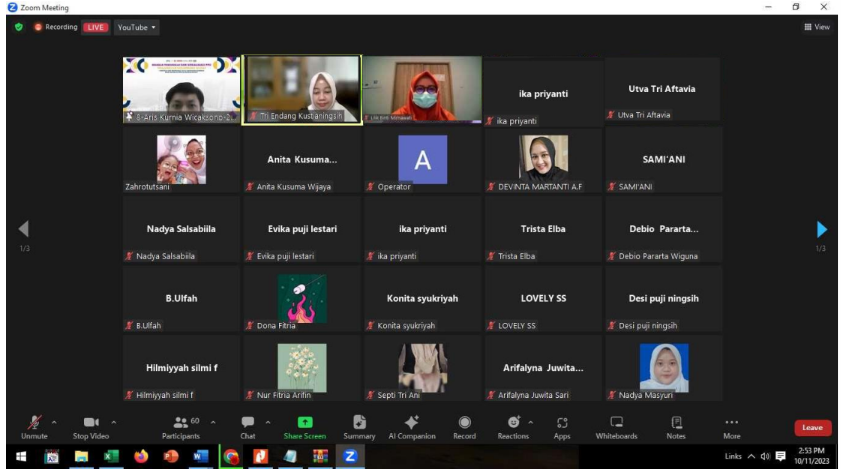Open the AI Companion
Viewport: 841px width, 469px height.
411,427
